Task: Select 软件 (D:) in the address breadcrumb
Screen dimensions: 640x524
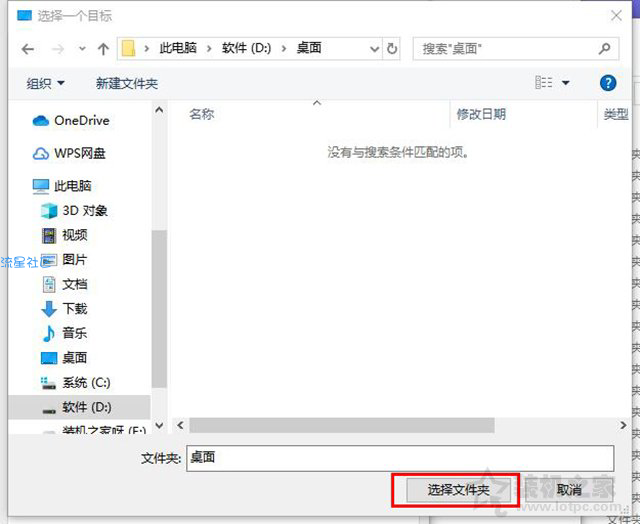Action: click(246, 48)
